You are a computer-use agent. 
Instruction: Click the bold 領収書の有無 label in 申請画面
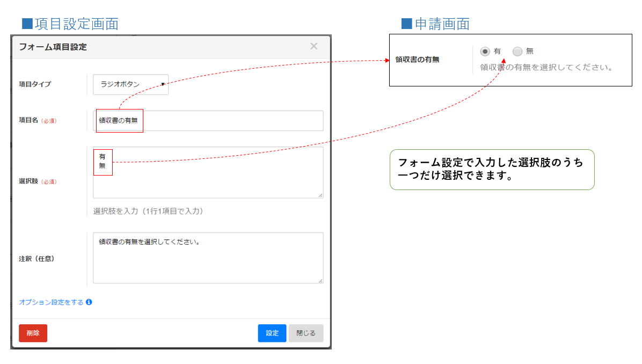click(417, 60)
